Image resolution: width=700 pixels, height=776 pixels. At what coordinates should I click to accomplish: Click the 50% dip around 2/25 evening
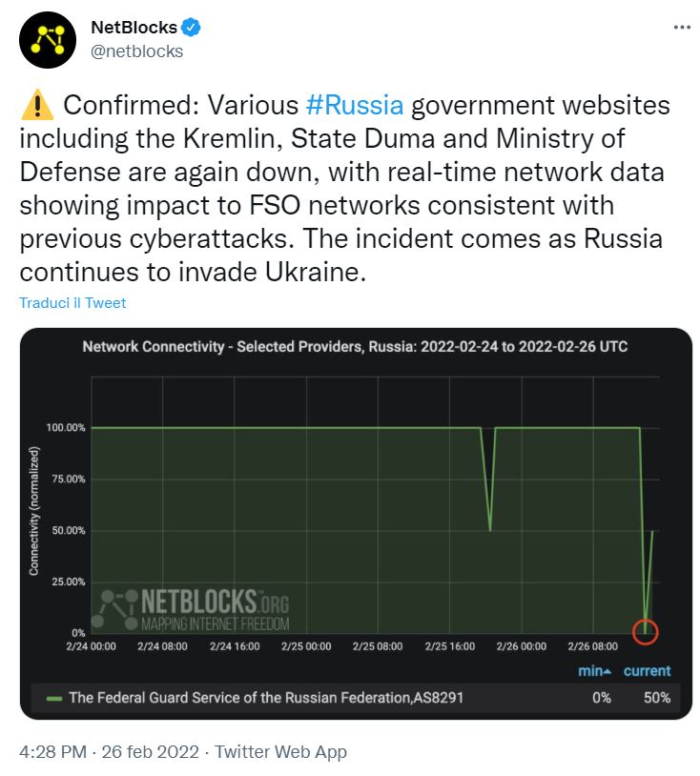pyautogui.click(x=490, y=527)
